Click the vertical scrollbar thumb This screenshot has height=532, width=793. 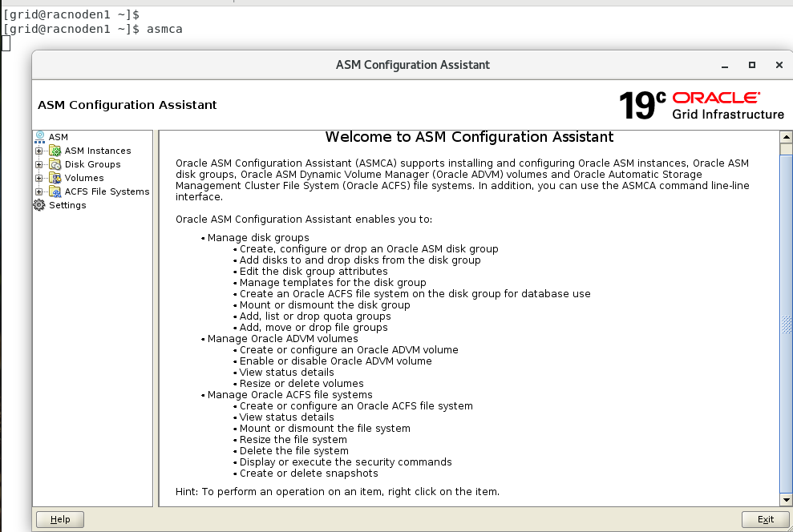(x=787, y=324)
